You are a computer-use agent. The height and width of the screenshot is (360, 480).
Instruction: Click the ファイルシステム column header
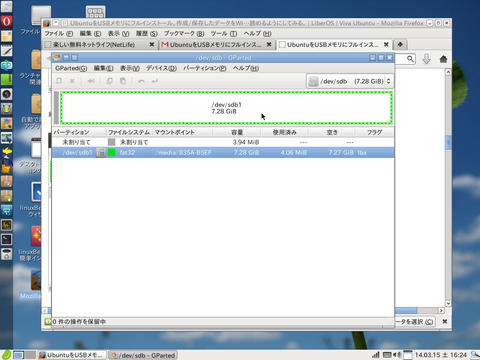pos(129,132)
